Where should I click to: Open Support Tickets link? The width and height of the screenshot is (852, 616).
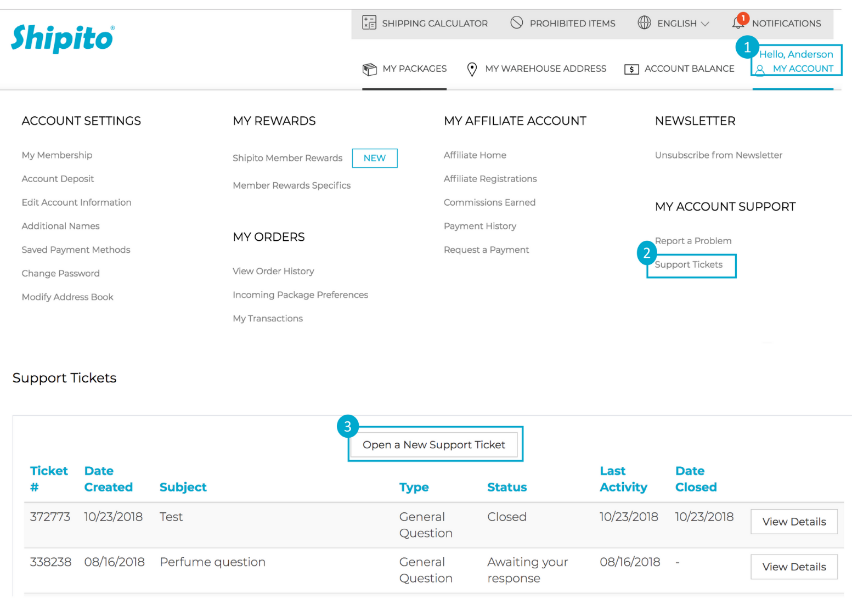point(689,264)
